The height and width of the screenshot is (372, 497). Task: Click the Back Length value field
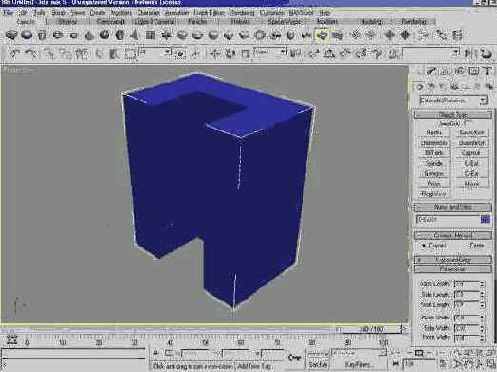coord(466,284)
